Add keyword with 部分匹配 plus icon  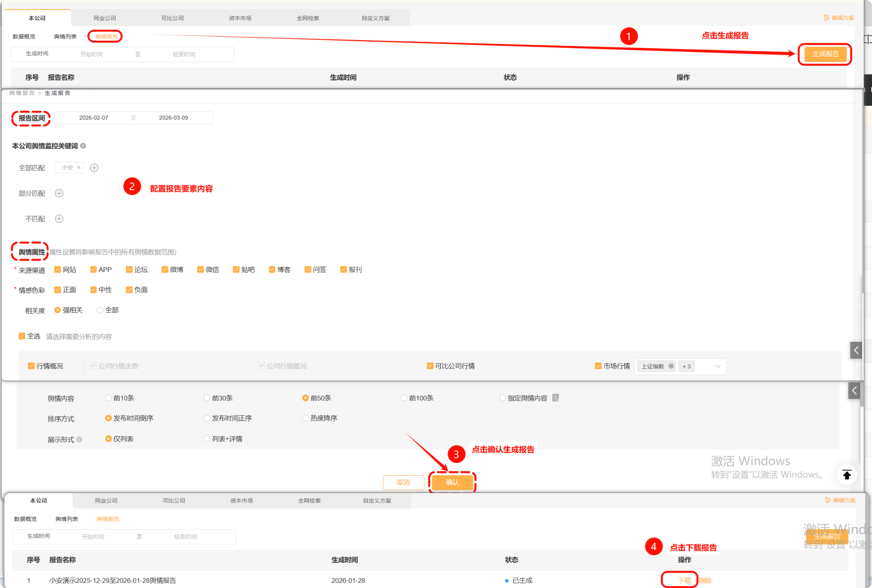click(x=59, y=193)
